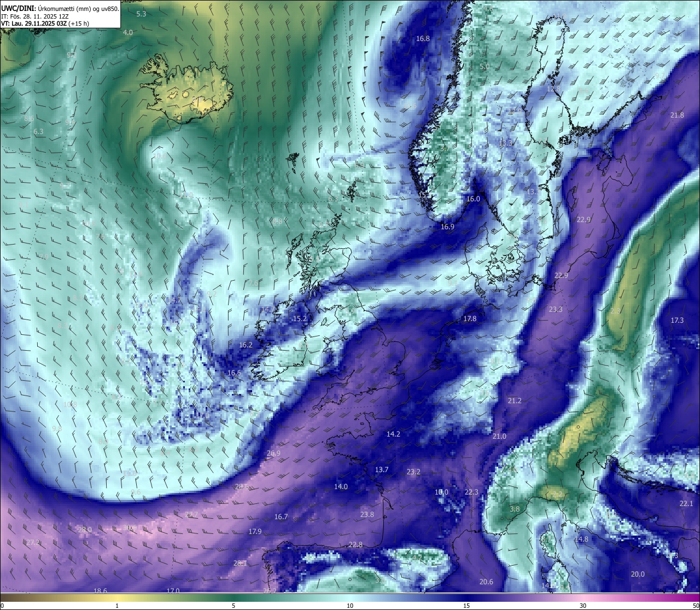The image size is (700, 610).
Task: Click the 1 tick on the color scale
Action: [x=117, y=606]
